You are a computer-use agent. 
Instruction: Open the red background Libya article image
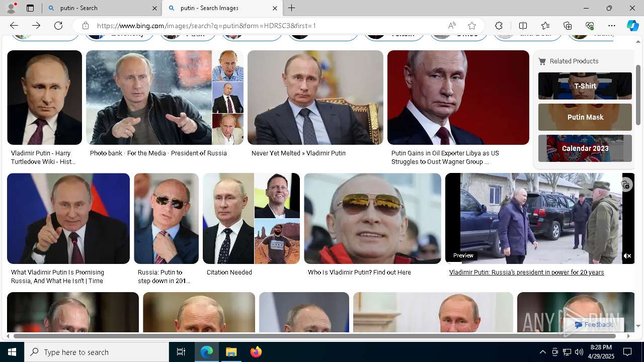[458, 98]
